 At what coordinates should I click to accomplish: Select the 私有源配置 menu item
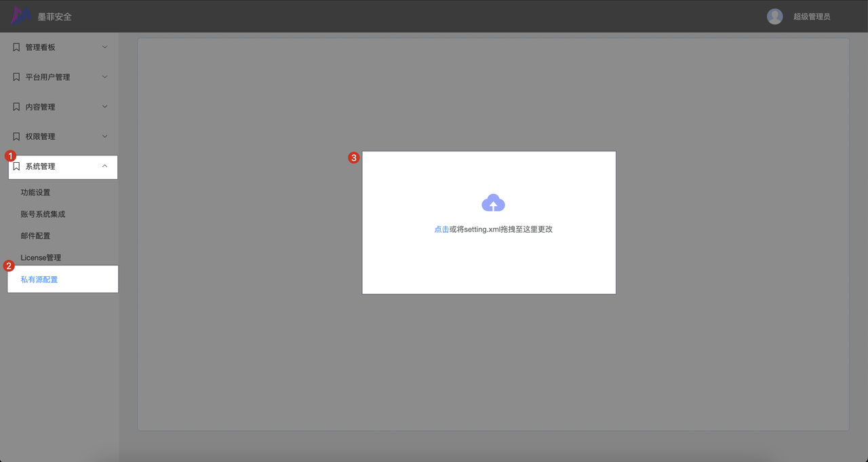pyautogui.click(x=39, y=280)
